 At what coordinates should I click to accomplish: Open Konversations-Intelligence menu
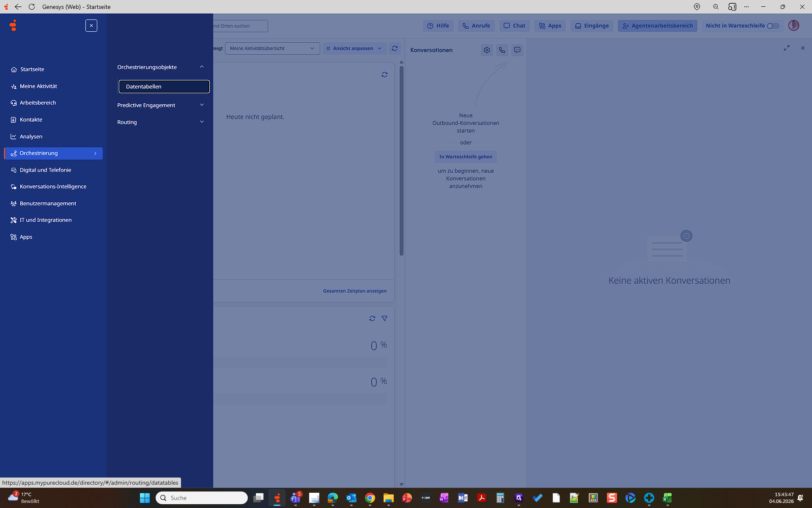coord(53,186)
